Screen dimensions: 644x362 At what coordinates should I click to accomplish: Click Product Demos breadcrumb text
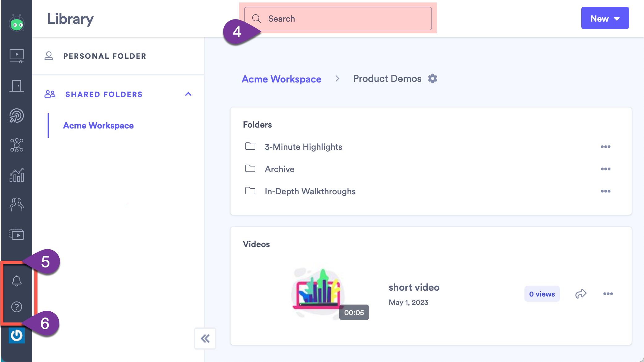387,78
